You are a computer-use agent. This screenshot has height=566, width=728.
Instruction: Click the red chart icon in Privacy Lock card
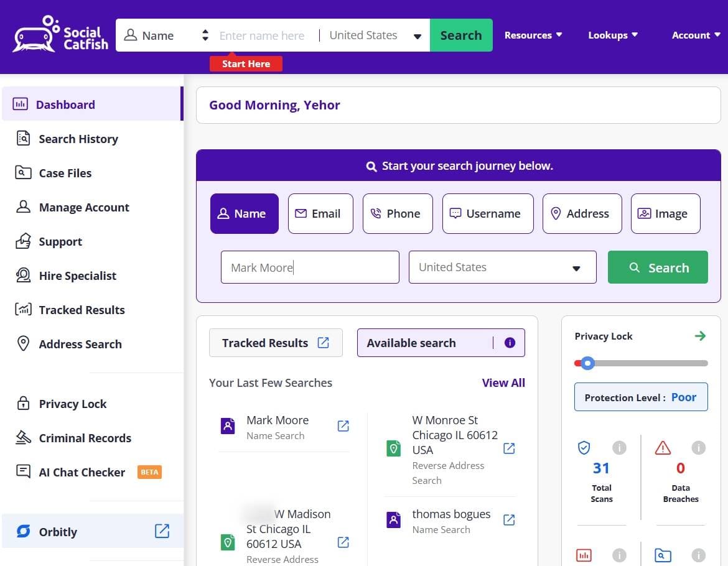584,555
